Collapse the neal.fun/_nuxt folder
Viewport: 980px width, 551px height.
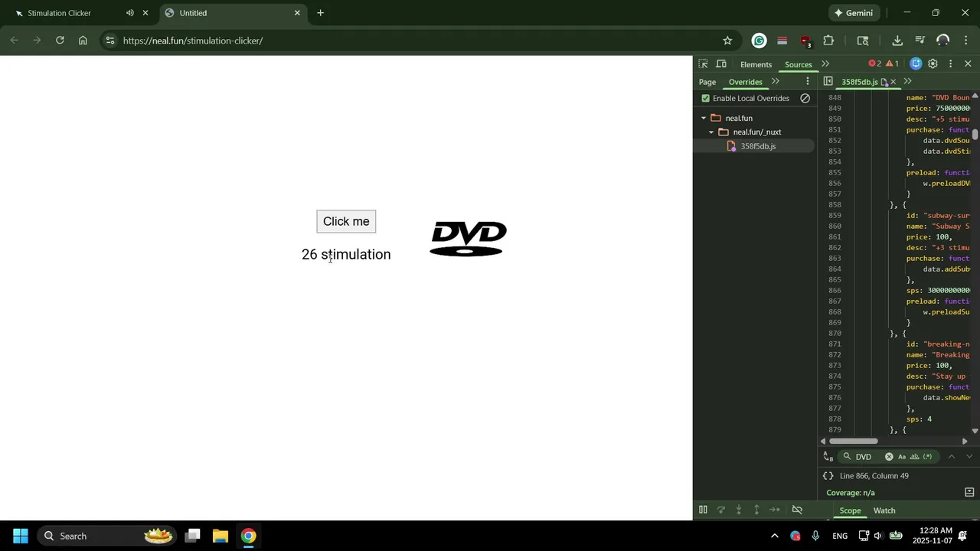point(711,132)
